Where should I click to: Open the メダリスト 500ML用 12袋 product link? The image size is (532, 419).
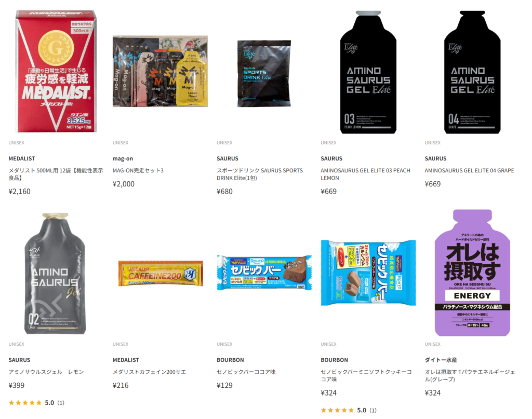tap(56, 174)
